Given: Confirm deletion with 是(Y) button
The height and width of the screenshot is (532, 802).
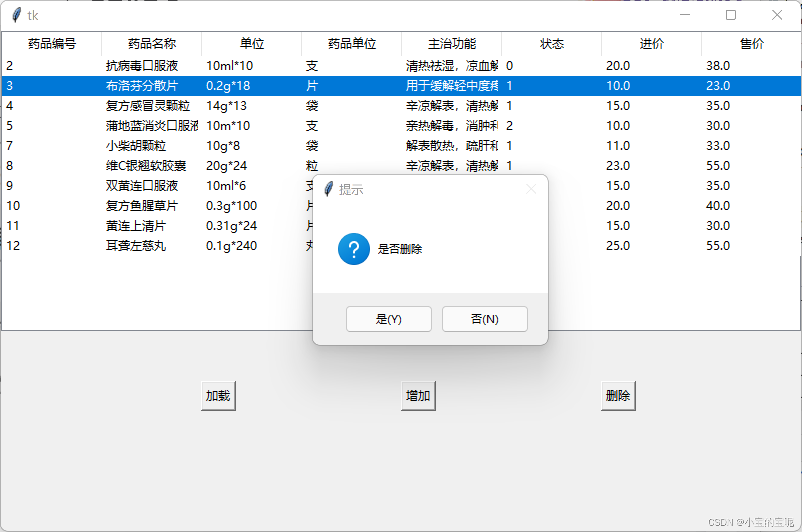Looking at the screenshot, I should click(389, 319).
